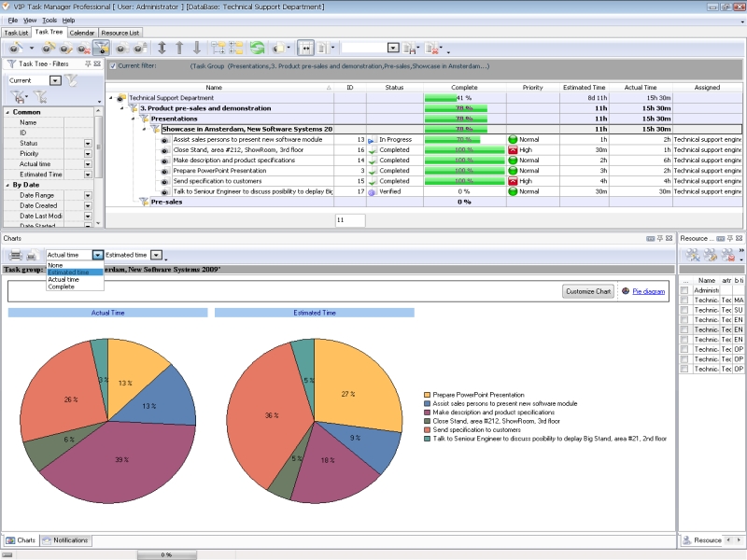The width and height of the screenshot is (747, 560).
Task: Check the first OP resource row checkbox
Action: 684,349
